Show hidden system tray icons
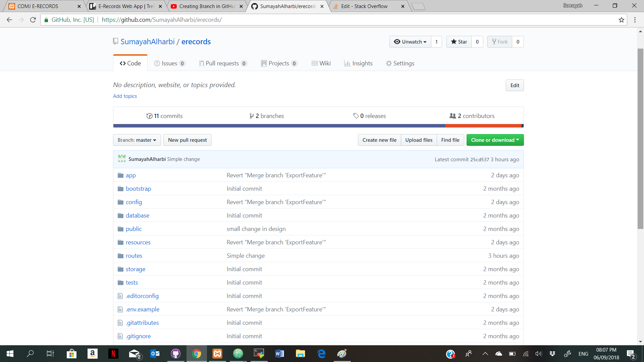644x362 pixels. click(x=485, y=354)
